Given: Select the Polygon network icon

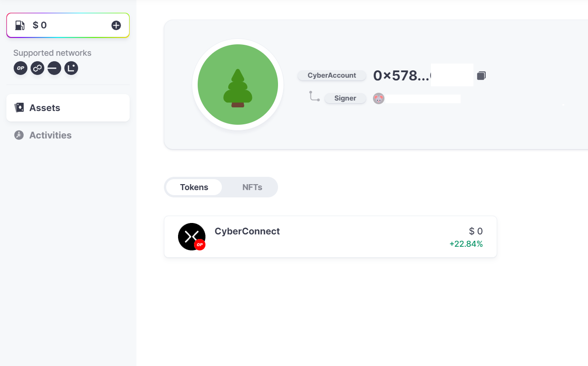Looking at the screenshot, I should (x=37, y=69).
